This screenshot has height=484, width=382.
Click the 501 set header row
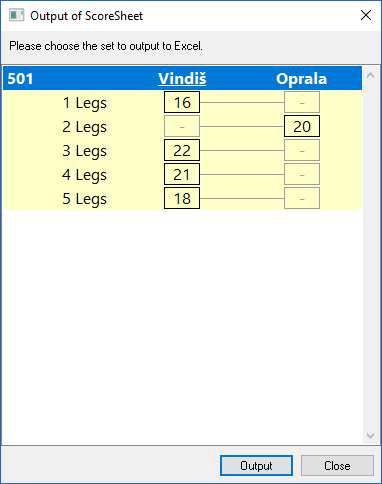tap(182, 79)
